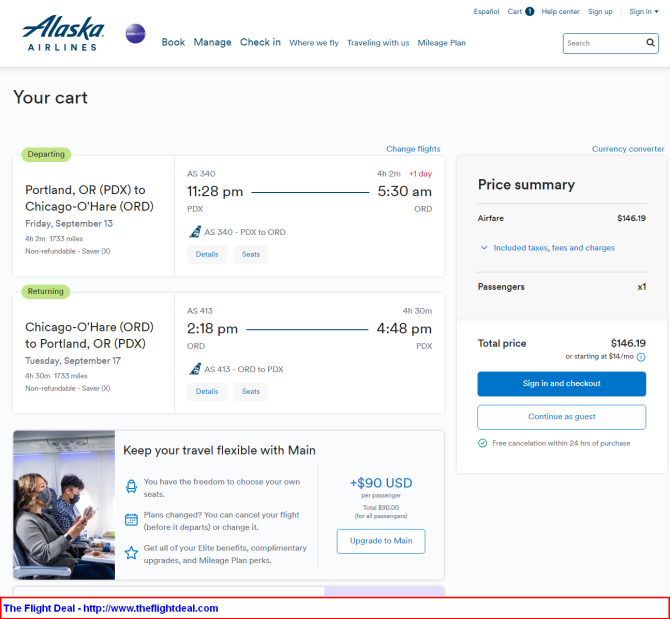670x619 pixels.
Task: Click Continue as guest button
Action: pos(561,417)
